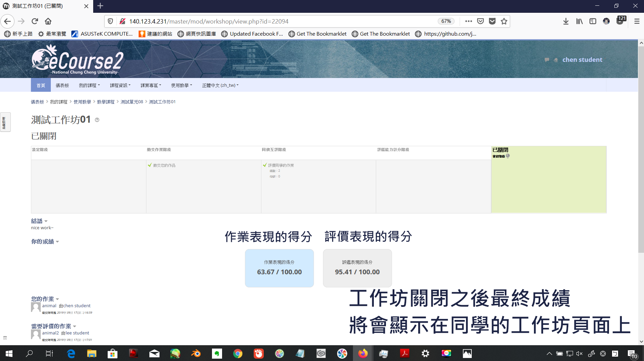The width and height of the screenshot is (644, 361).
Task: Open the Downloads icon in browser toolbar
Action: tap(566, 21)
